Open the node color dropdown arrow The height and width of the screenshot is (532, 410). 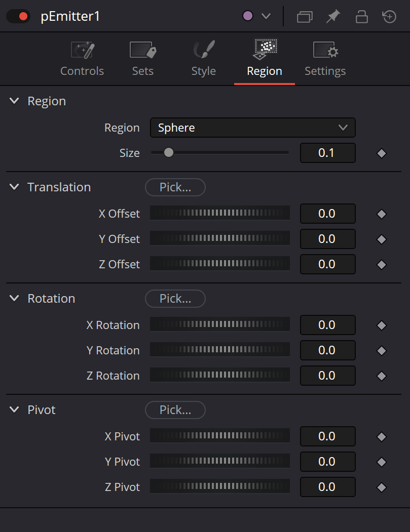point(266,16)
